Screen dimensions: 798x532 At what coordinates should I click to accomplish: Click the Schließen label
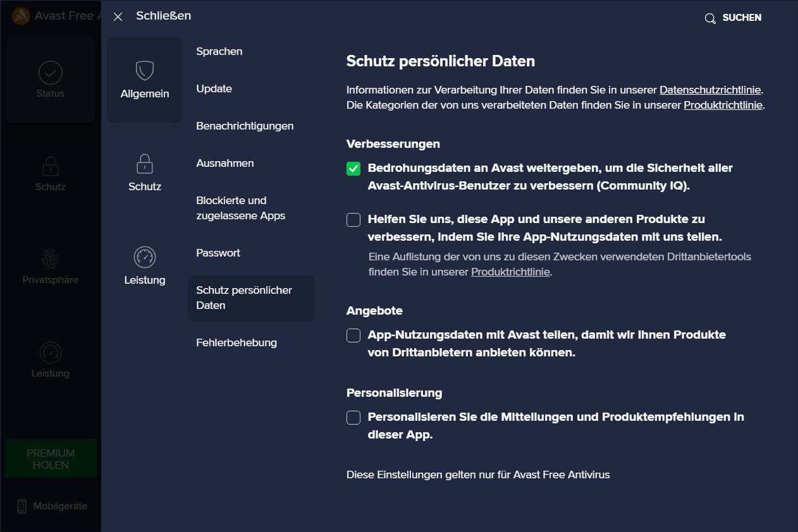(x=163, y=16)
